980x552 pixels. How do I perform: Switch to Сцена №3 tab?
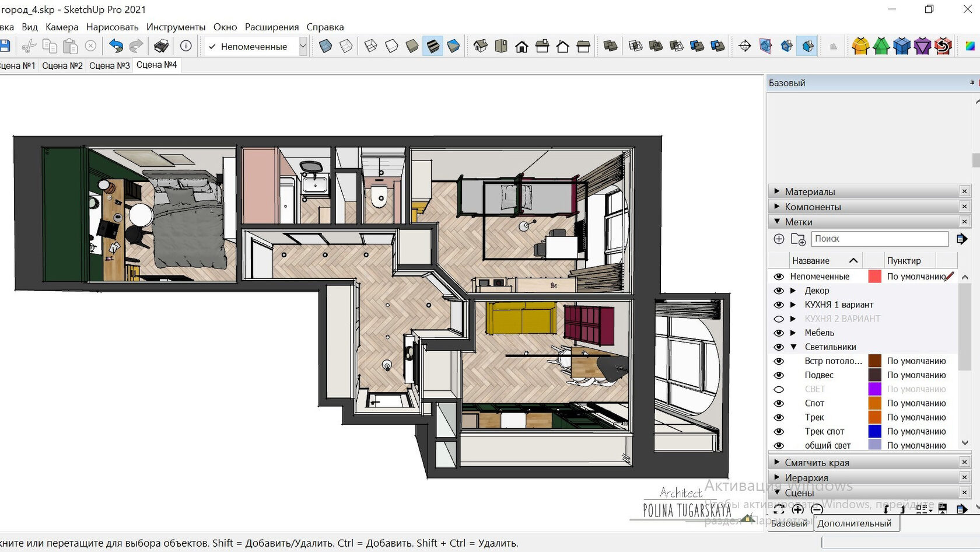109,65
